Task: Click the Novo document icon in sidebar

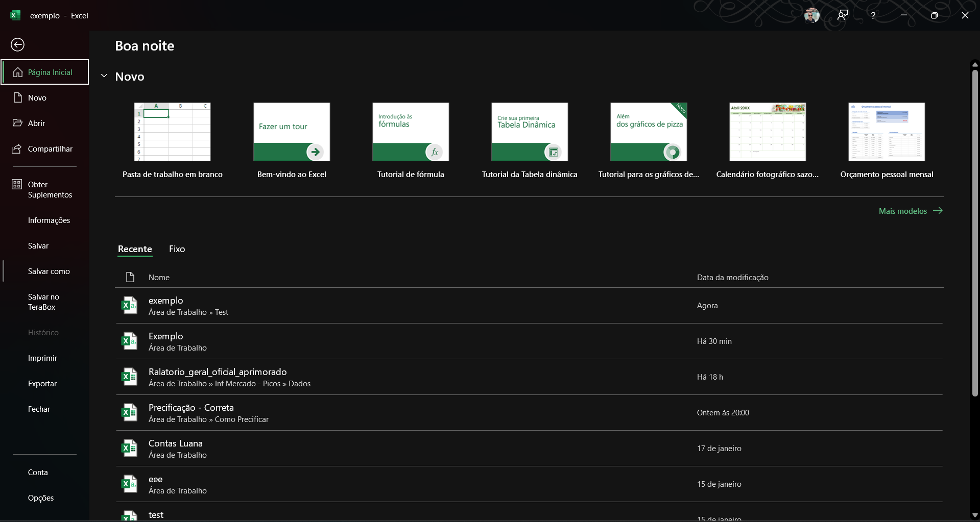Action: tap(18, 97)
